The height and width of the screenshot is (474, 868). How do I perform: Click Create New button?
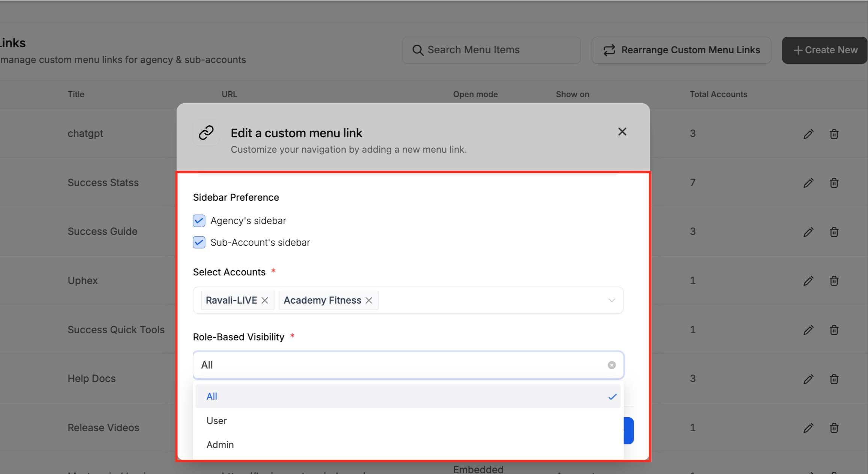click(825, 50)
